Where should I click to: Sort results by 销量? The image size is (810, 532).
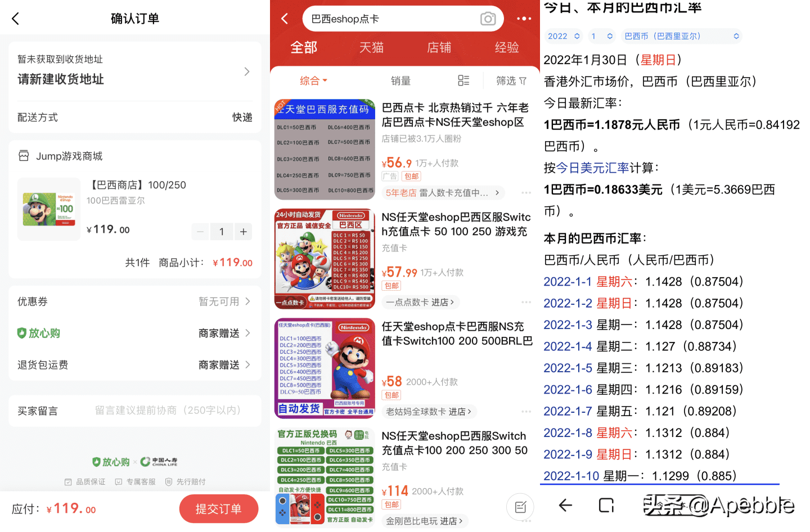(401, 80)
